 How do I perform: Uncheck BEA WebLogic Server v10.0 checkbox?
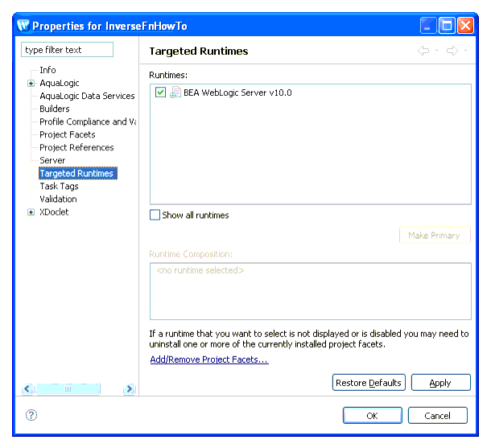161,92
